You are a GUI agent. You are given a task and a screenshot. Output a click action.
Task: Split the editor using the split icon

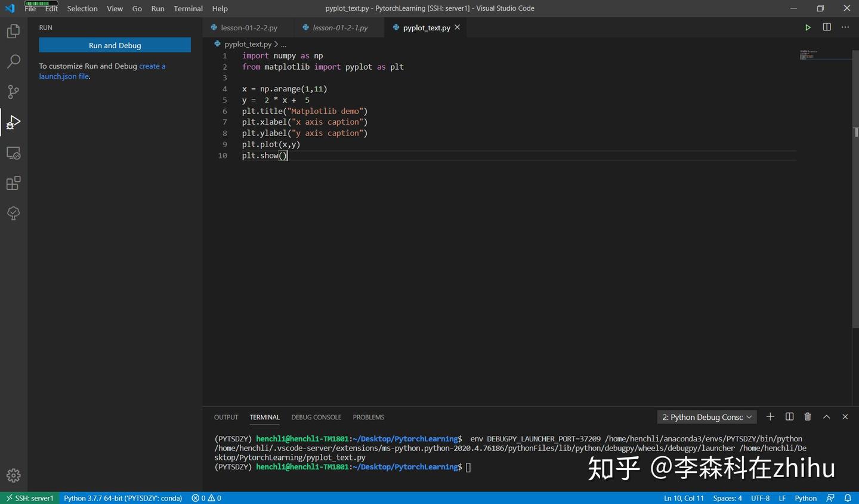[x=826, y=27]
